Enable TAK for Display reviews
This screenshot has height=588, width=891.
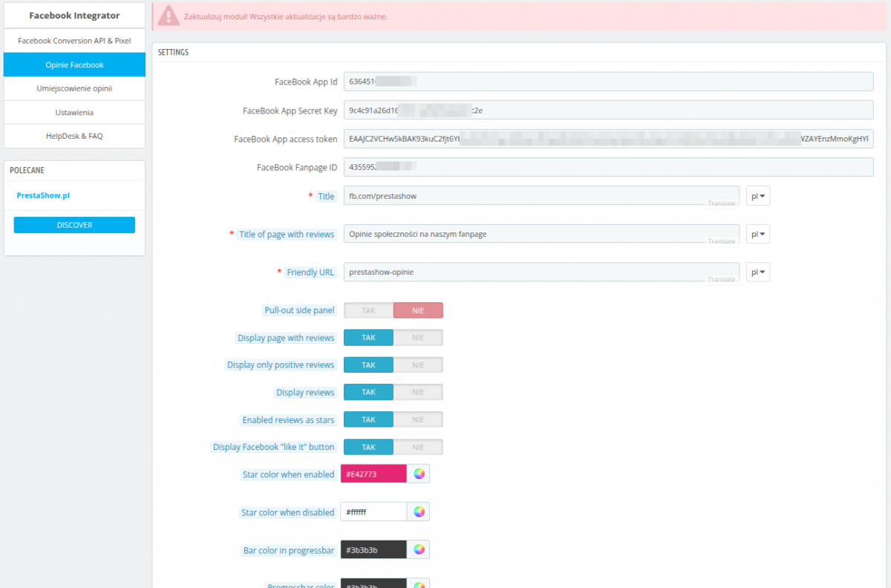click(368, 392)
